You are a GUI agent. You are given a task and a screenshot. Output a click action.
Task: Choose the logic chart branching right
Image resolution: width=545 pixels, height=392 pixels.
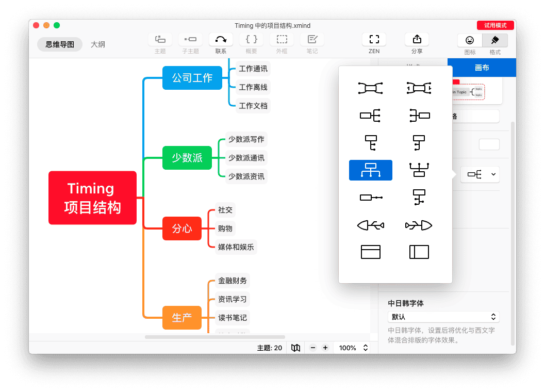coord(371,116)
